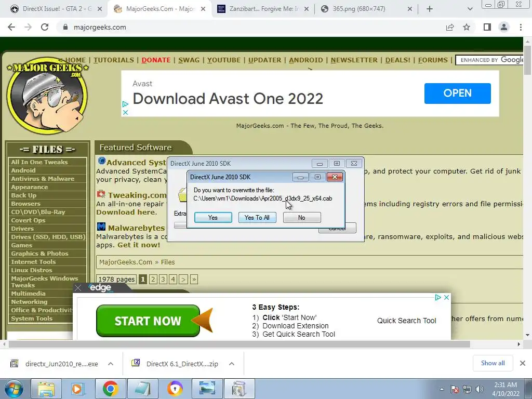This screenshot has width=532, height=399.
Task: Open the Graphics & Photos category
Action: click(x=39, y=254)
